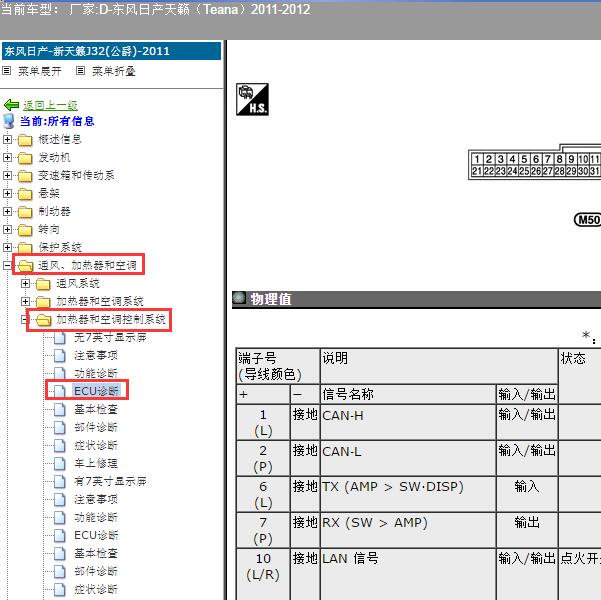Screen dimensions: 601x600
Task: Click the M50 connector label
Action: click(x=587, y=220)
